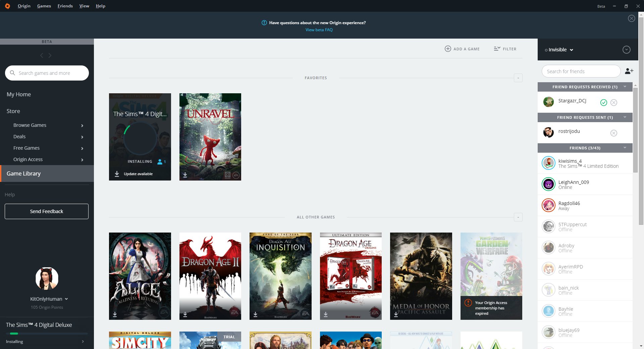The height and width of the screenshot is (349, 644).
Task: Click the add friend icon
Action: point(629,71)
